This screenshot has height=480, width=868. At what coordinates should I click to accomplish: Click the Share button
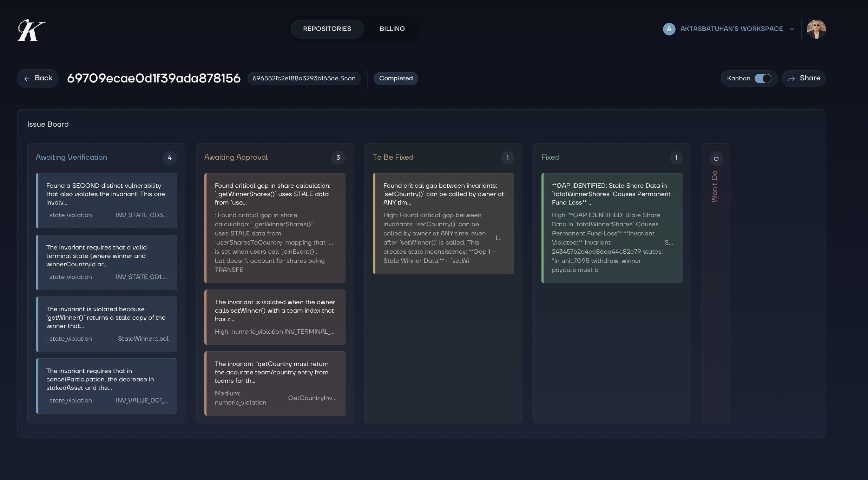coord(803,78)
